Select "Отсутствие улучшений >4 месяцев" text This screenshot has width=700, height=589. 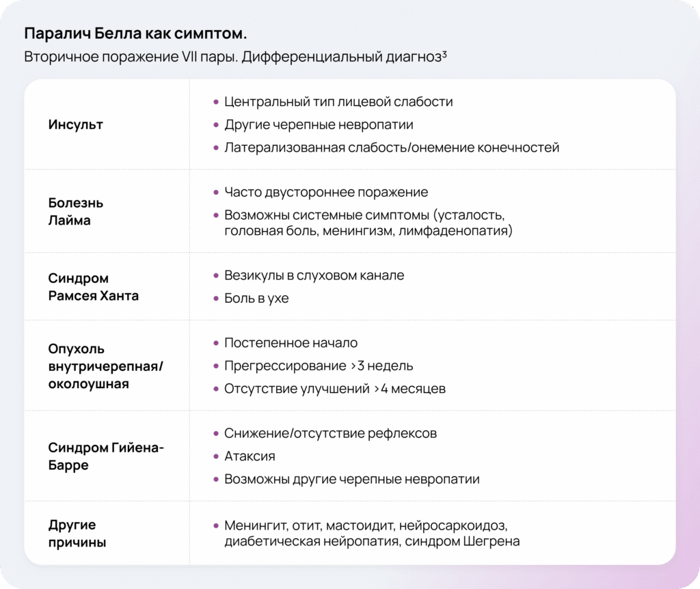[335, 389]
